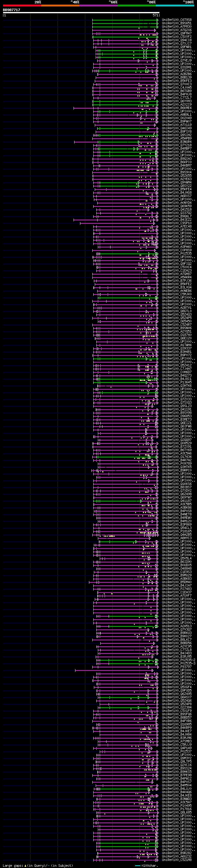Screen dimensions: 197x868
Task: Click the Large gaps legend text
Action: pos(38,866)
